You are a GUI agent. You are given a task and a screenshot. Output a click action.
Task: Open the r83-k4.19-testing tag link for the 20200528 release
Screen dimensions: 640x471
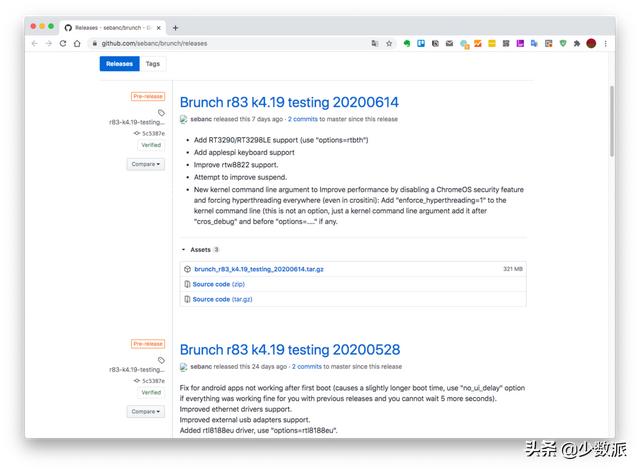[137, 369]
